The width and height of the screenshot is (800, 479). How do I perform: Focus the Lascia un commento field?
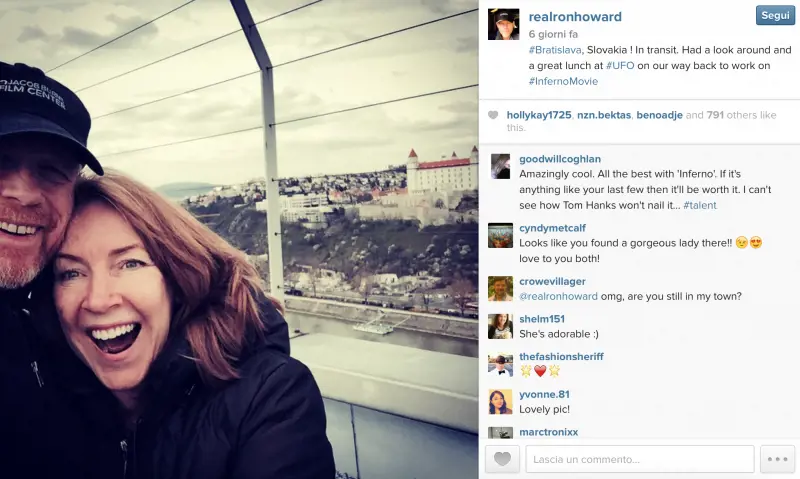[640, 459]
